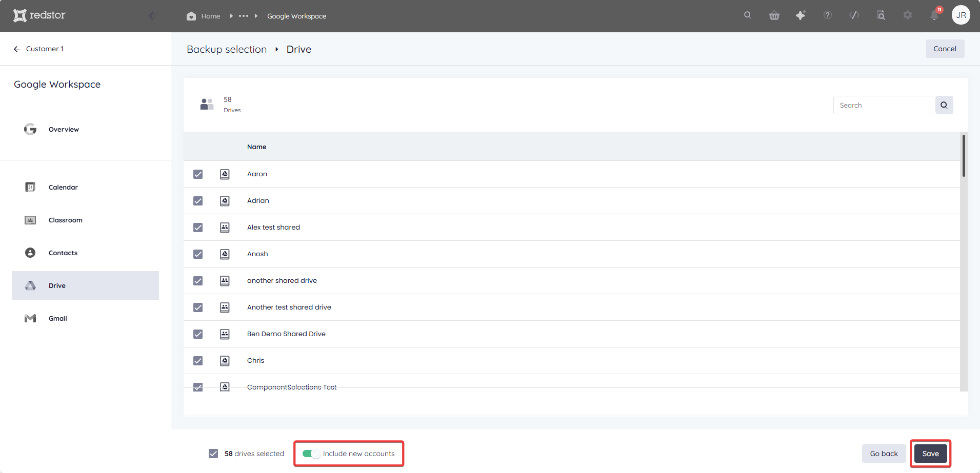Collapse the left sidebar panel
Viewport: 980px width, 473px height.
pyautogui.click(x=152, y=16)
